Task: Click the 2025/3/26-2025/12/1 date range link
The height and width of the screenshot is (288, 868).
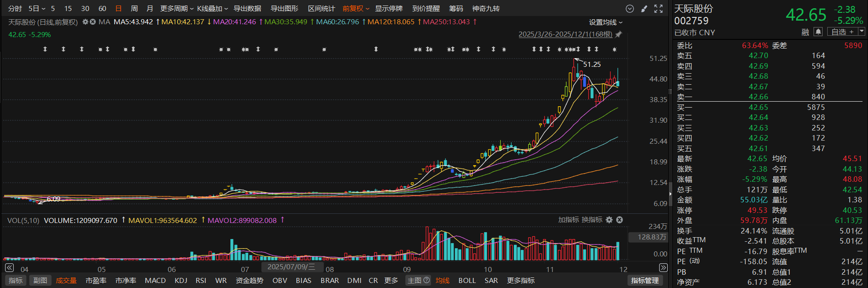Action: [x=565, y=34]
